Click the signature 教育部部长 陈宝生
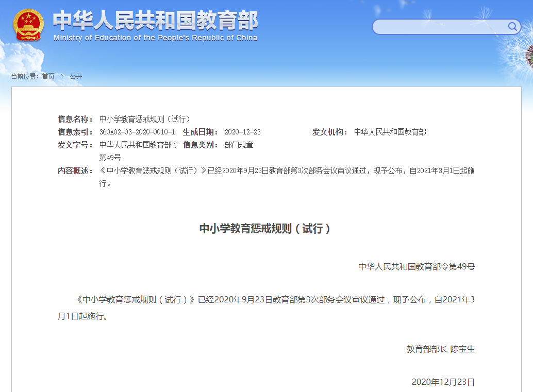 [x=441, y=349]
